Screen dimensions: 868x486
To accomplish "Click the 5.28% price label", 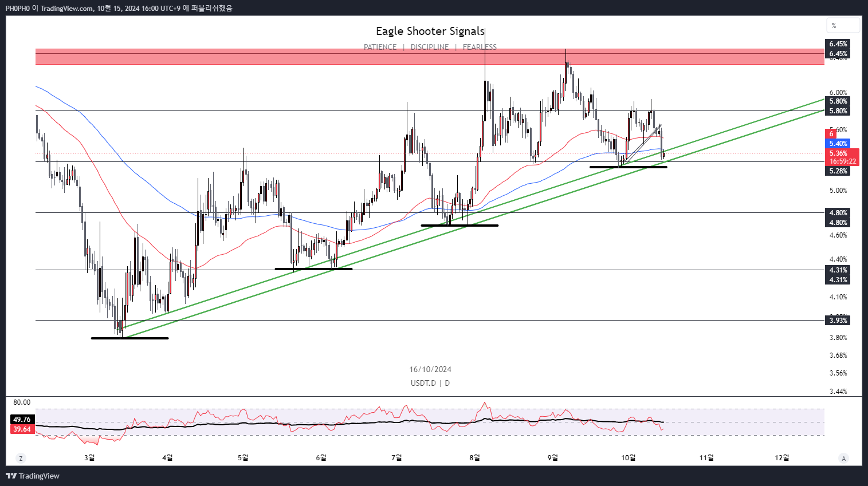I will [838, 171].
